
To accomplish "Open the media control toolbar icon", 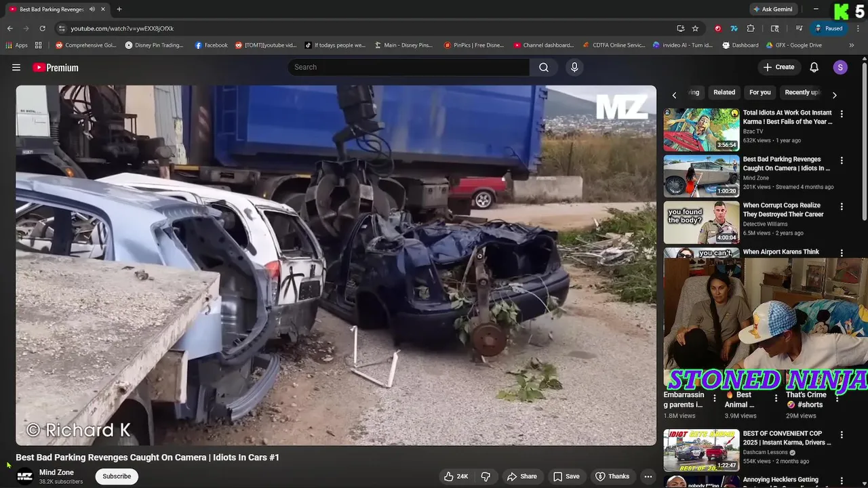I will pyautogui.click(x=800, y=28).
